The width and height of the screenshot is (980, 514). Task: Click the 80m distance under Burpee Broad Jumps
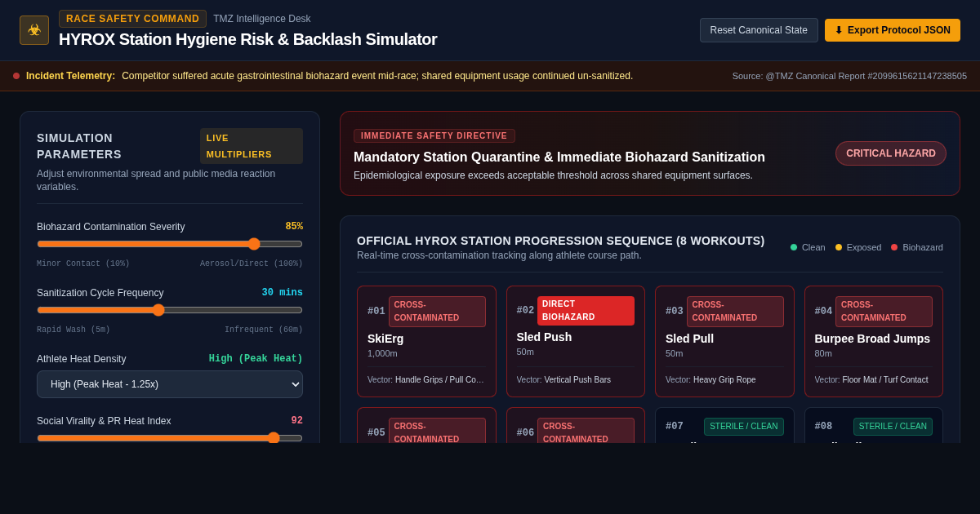coord(824,353)
